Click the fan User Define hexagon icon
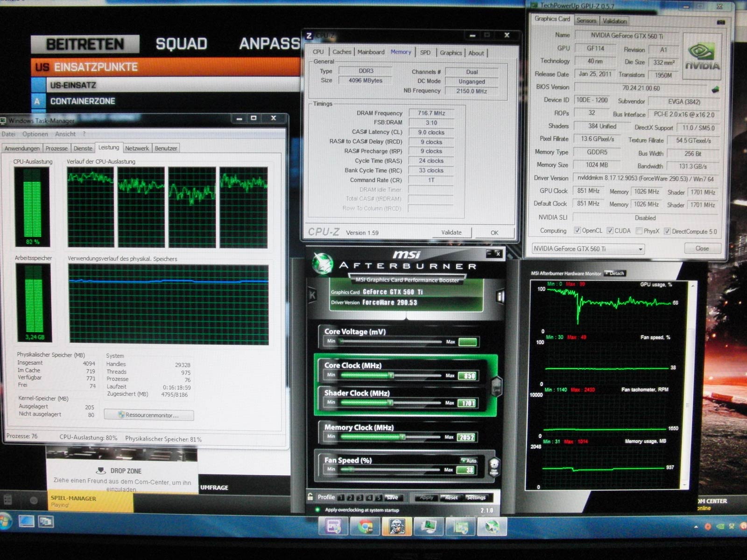747x560 pixels. tap(494, 465)
